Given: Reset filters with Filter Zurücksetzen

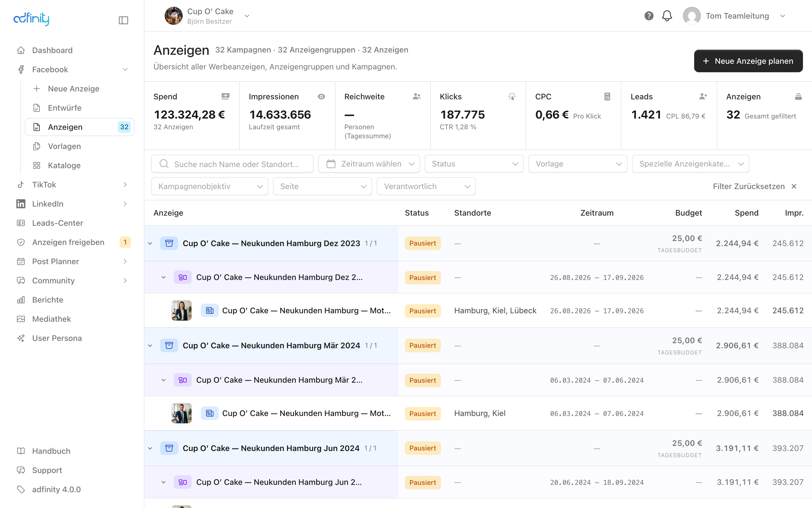Looking at the screenshot, I should click(x=754, y=187).
